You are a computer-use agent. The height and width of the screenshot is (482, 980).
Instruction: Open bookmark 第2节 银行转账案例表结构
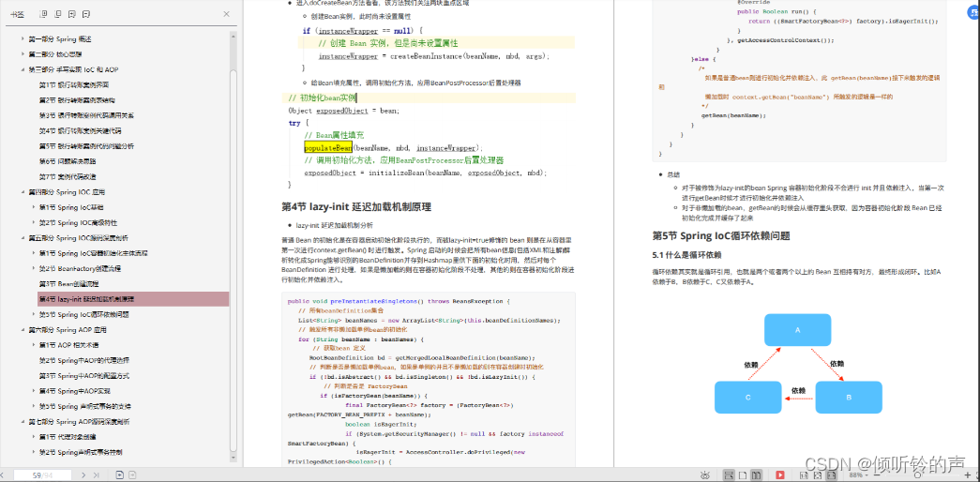77,100
